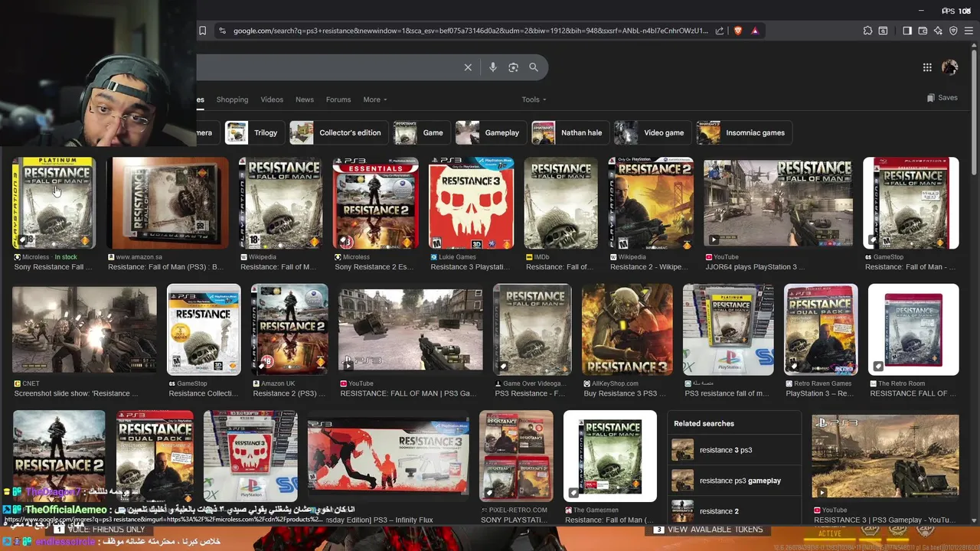The height and width of the screenshot is (551, 980).
Task: Open the Microless Resistance 2 Essentials thumbnail
Action: click(375, 203)
